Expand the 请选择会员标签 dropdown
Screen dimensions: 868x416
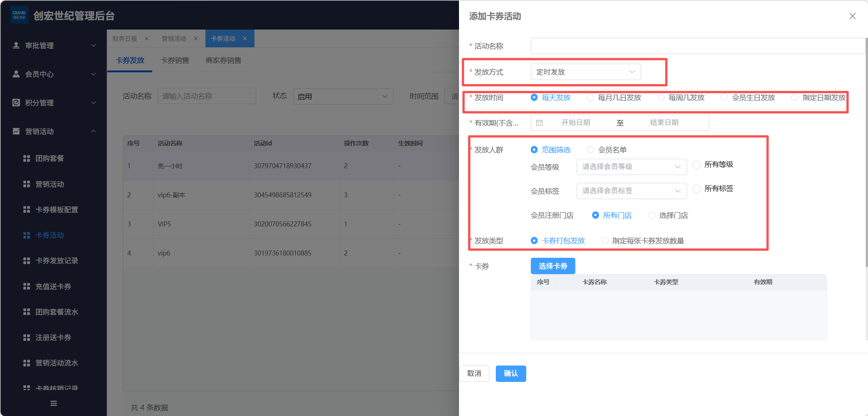631,191
